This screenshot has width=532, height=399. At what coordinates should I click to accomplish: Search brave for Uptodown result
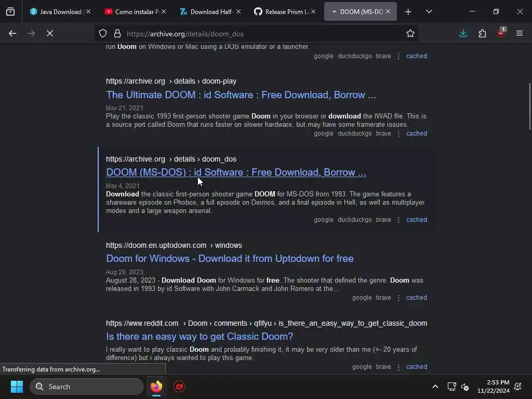[383, 298]
